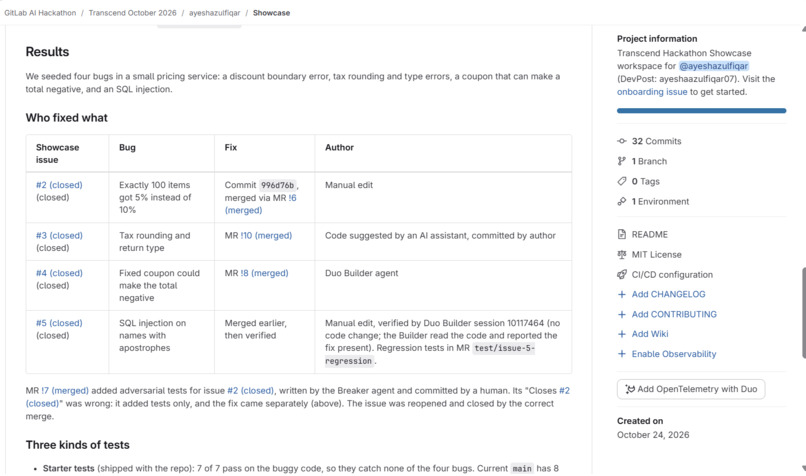The height and width of the screenshot is (476, 806).
Task: Open merge request !7 (merged) link below table
Action: (x=65, y=391)
